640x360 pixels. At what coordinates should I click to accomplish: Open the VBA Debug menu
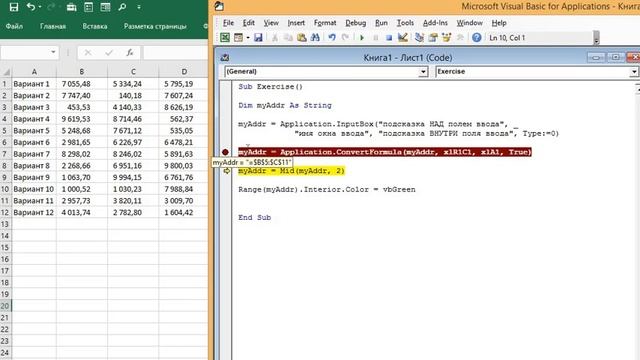coord(356,23)
